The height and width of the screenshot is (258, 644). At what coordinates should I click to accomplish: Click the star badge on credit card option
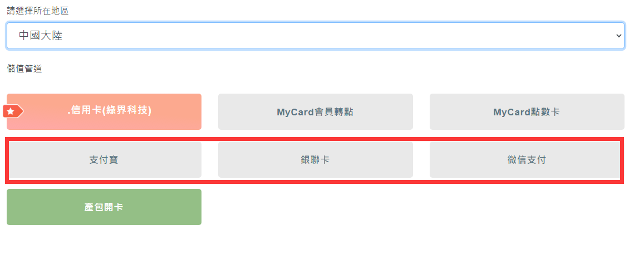(13, 111)
